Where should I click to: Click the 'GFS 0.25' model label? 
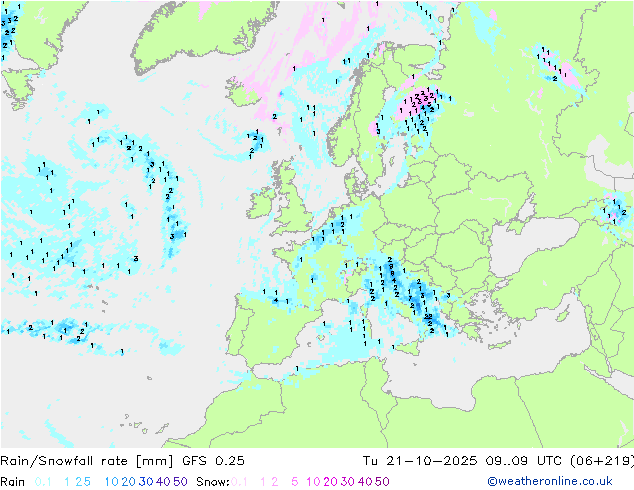tap(213, 461)
